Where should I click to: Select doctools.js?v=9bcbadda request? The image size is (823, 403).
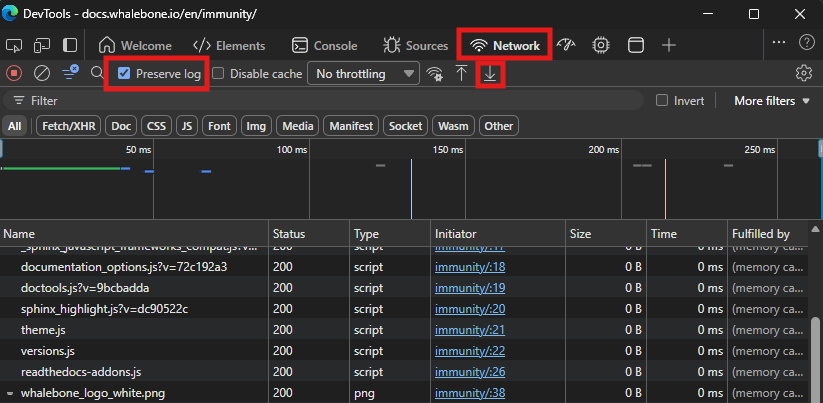404,288
